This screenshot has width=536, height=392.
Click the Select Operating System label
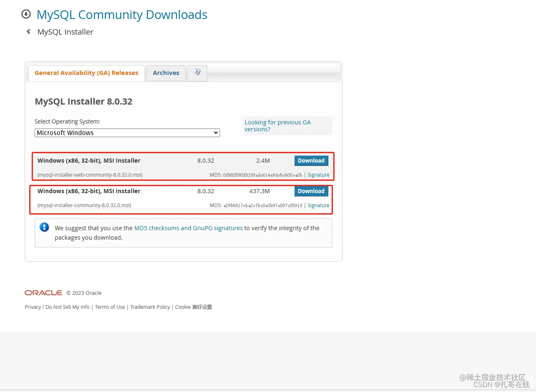coord(67,121)
